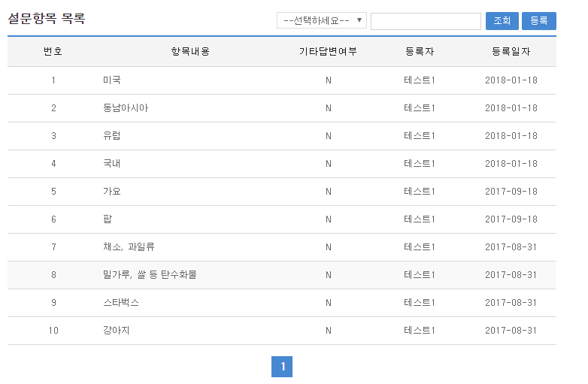Select the 동남아시아 item entry

[x=126, y=108]
